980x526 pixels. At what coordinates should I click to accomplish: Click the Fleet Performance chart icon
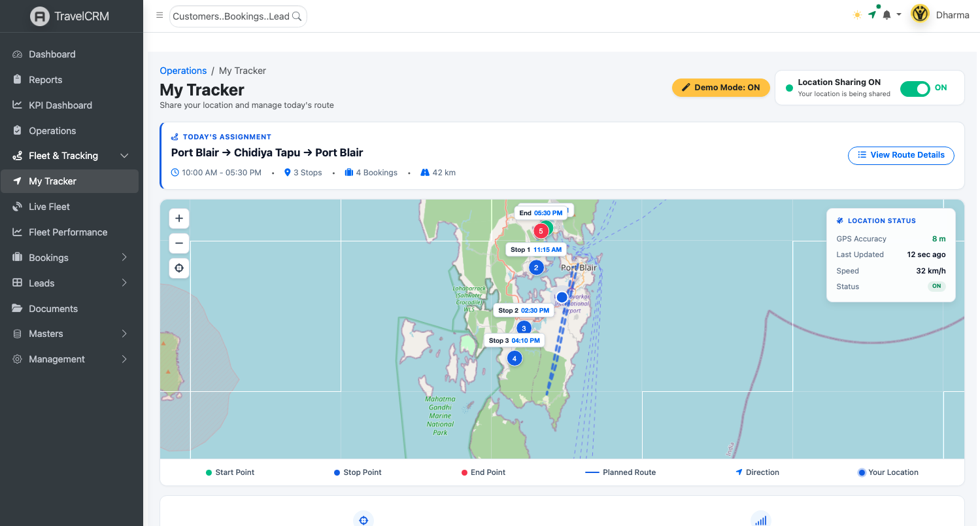click(18, 232)
